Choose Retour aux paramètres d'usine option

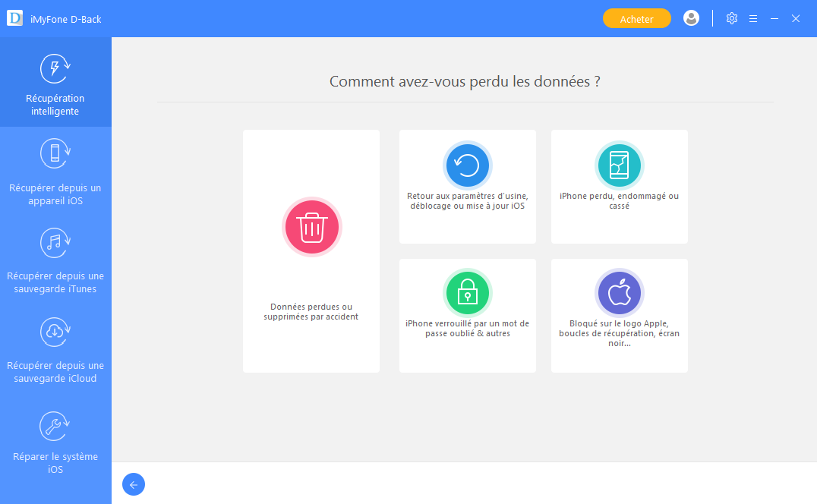click(468, 201)
